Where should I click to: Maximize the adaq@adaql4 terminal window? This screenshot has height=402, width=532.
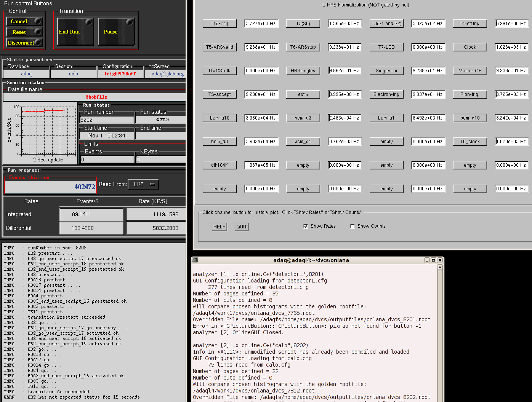pyautogui.click(x=433, y=260)
